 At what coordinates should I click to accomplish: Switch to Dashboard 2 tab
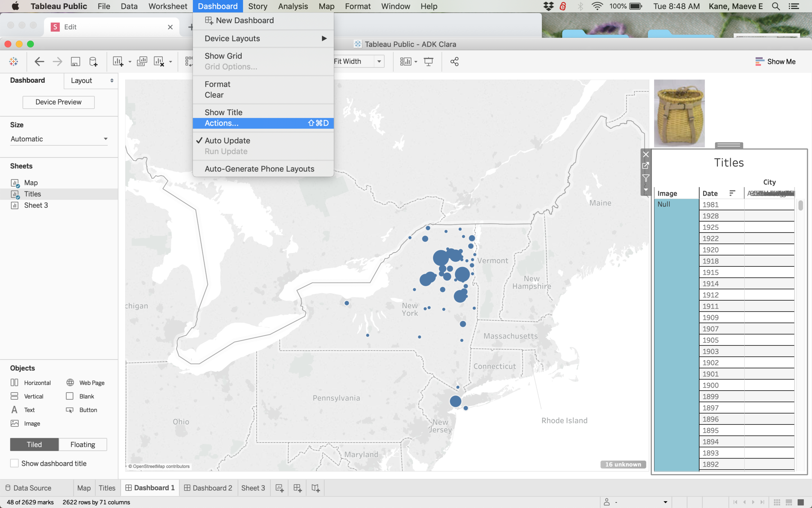[208, 488]
